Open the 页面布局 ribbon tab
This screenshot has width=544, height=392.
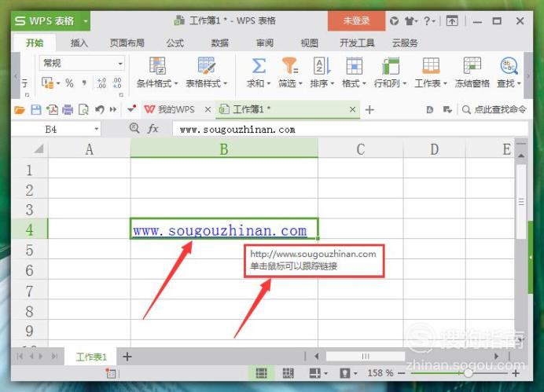tap(127, 43)
